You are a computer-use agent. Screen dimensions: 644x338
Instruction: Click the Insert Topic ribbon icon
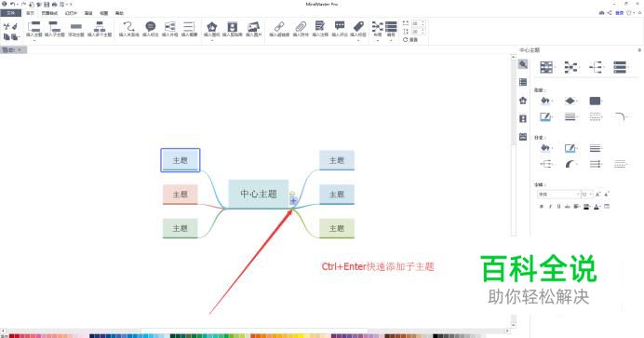34,27
